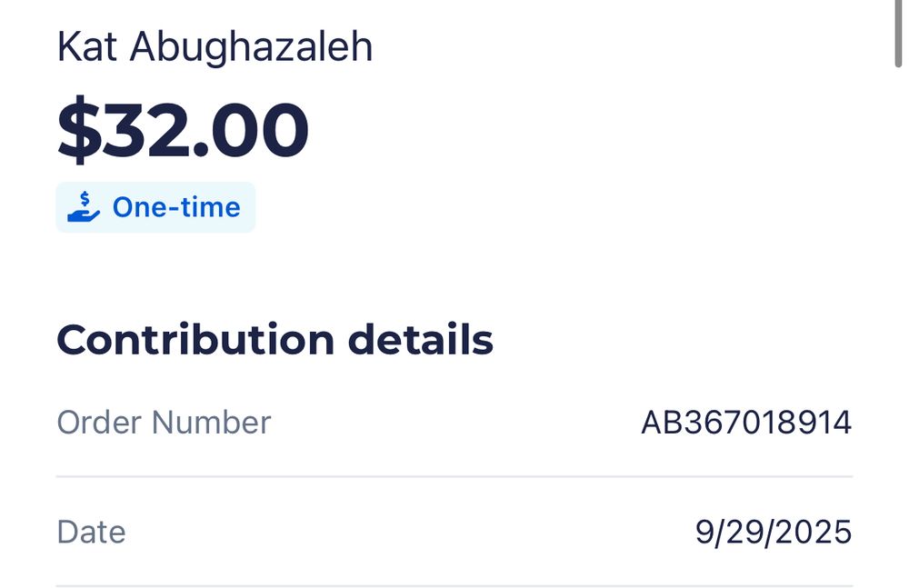Expand the Contribution details section

(x=275, y=340)
